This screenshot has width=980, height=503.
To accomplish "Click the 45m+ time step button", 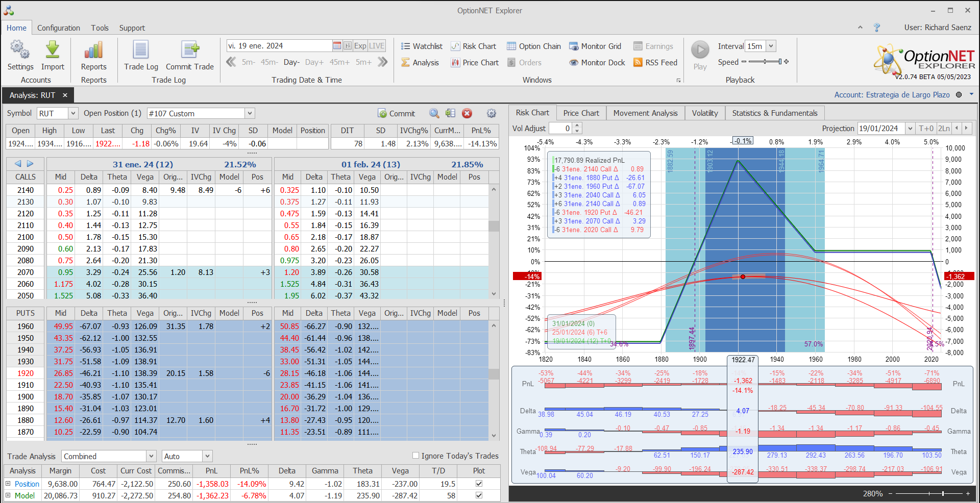I will pos(339,62).
